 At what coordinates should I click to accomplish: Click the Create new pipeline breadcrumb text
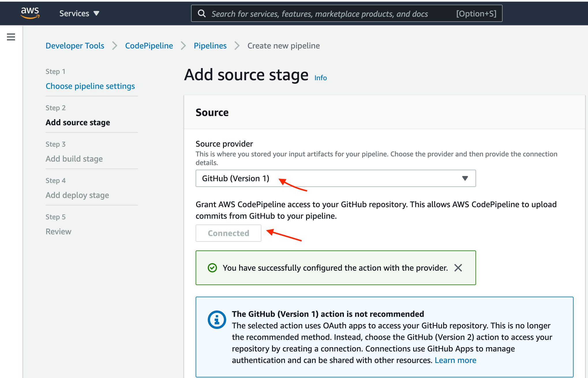pos(284,46)
